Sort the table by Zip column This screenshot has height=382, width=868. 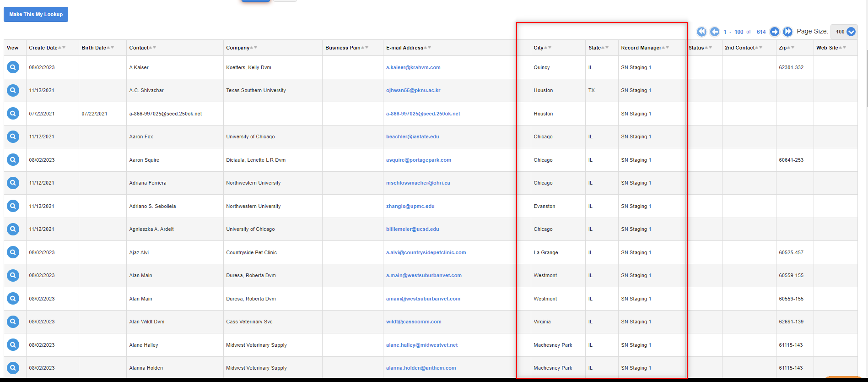point(783,48)
